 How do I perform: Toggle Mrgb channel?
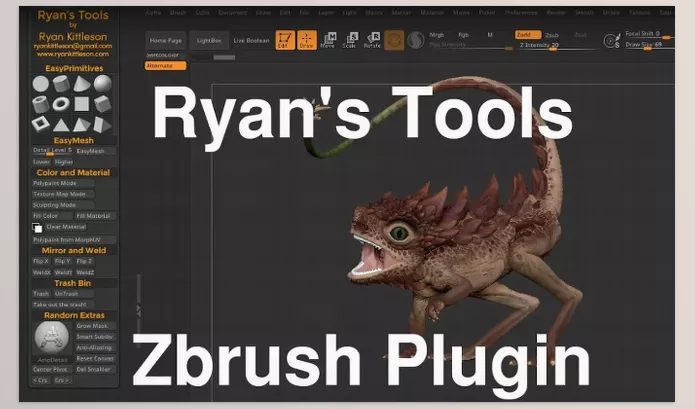pyautogui.click(x=437, y=35)
